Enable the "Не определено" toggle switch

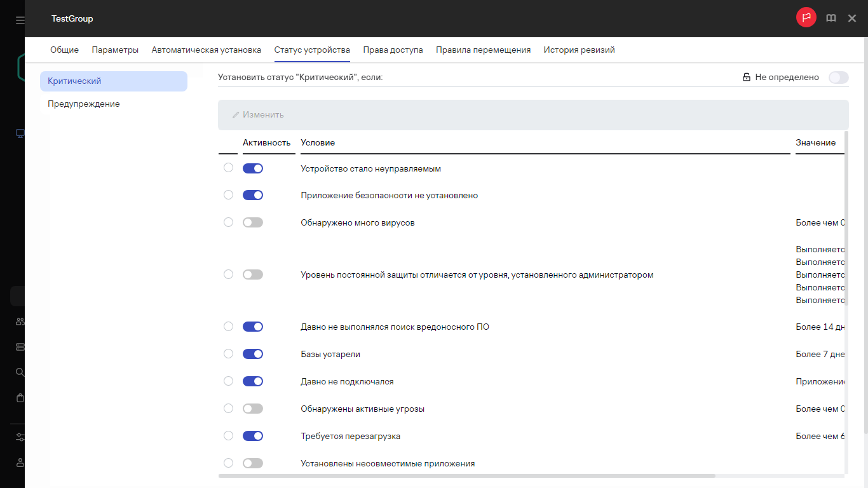838,78
